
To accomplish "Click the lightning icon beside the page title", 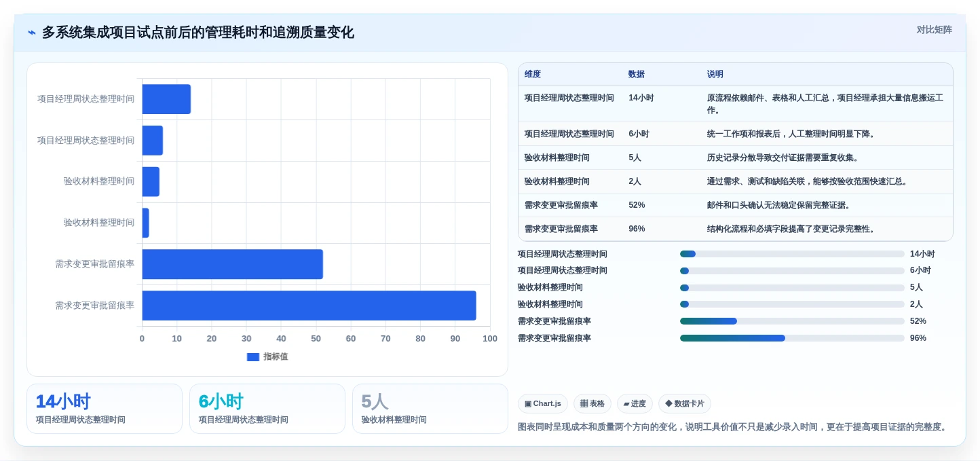I will tap(32, 33).
